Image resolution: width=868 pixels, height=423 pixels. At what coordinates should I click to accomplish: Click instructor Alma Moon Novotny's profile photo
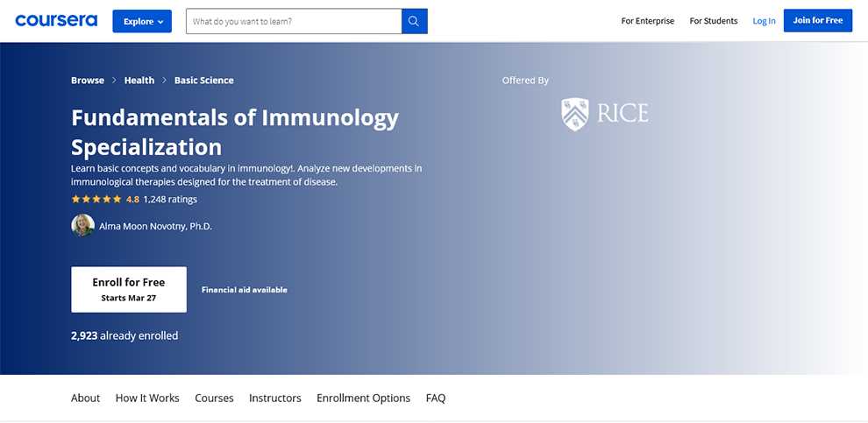pyautogui.click(x=82, y=226)
